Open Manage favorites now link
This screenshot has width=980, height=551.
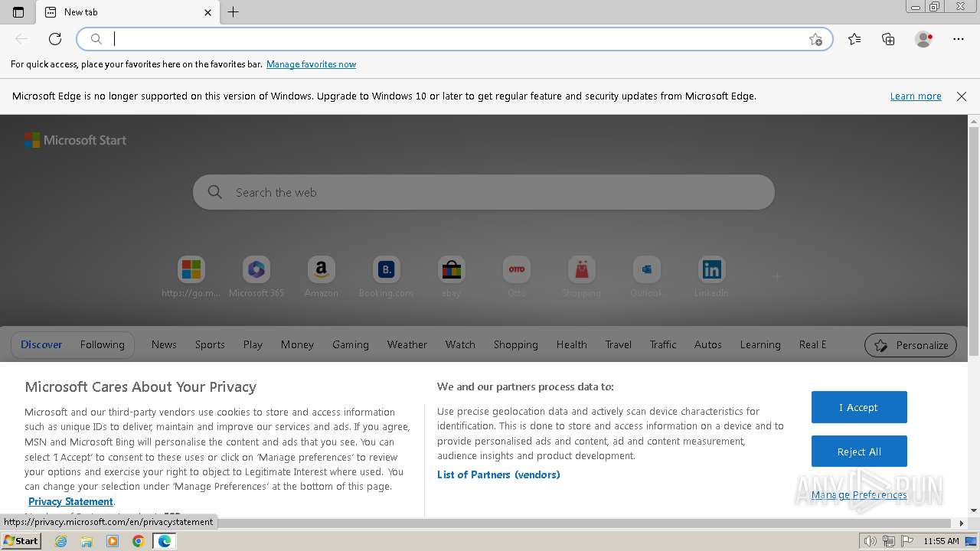(311, 64)
